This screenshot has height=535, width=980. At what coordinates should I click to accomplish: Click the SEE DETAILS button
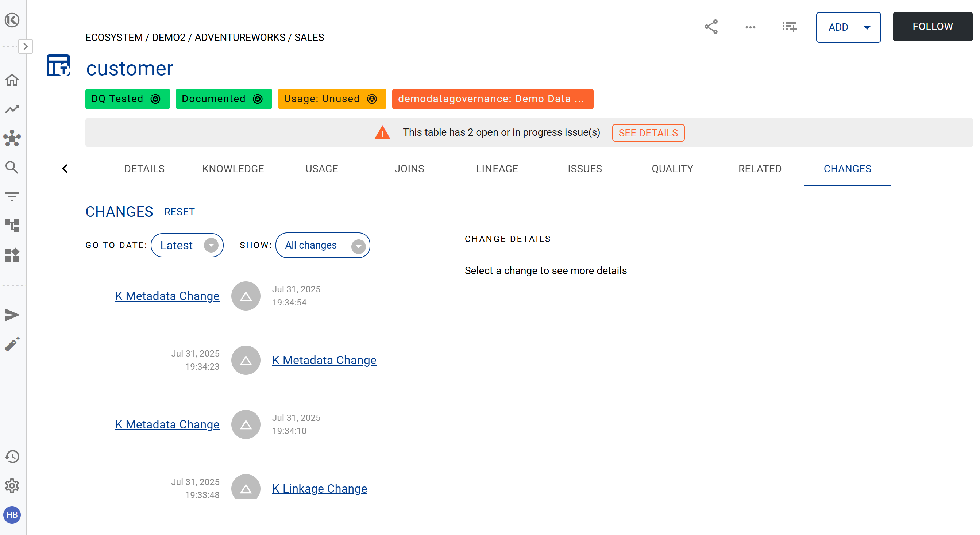(648, 133)
